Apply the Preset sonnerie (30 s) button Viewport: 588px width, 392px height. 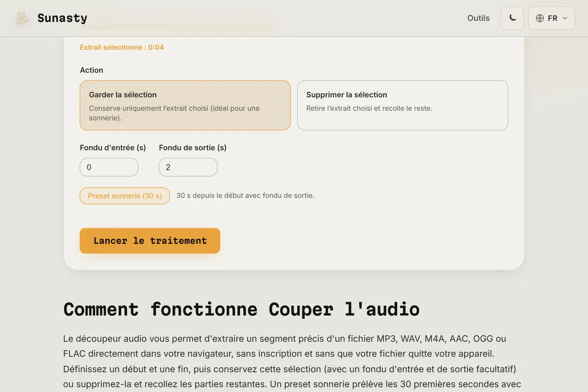coord(125,196)
